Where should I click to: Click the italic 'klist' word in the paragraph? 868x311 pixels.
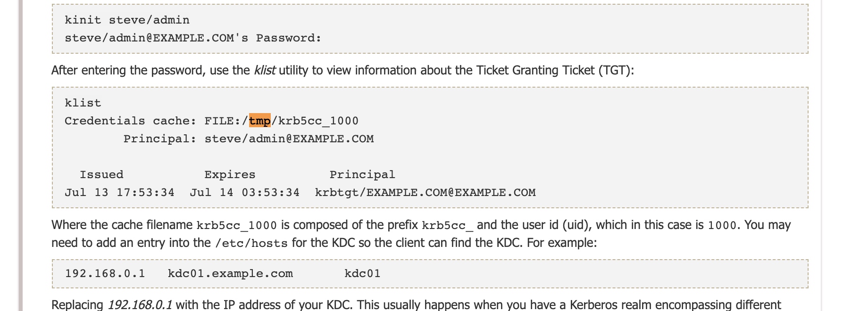[264, 70]
